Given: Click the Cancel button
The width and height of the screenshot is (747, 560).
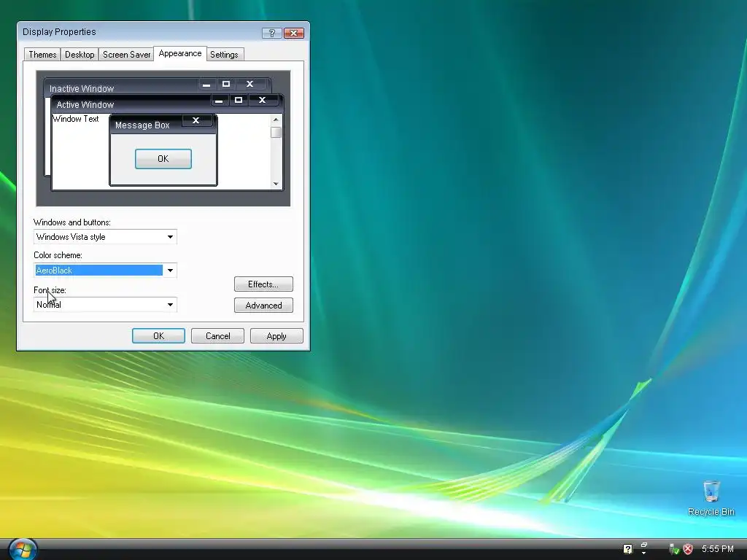Looking at the screenshot, I should [x=217, y=335].
